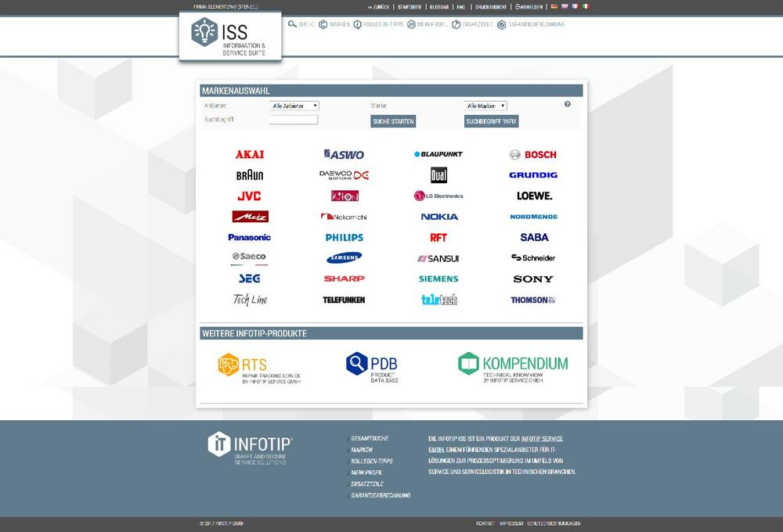This screenshot has width=783, height=532.
Task: Select the JVC brand logo
Action: pyautogui.click(x=249, y=196)
